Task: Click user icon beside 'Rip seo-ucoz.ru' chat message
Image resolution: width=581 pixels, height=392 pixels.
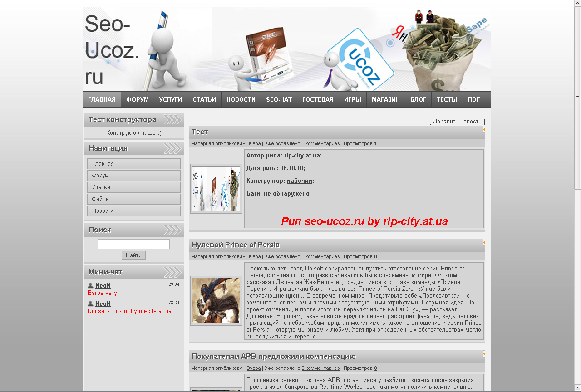Action: (x=91, y=304)
